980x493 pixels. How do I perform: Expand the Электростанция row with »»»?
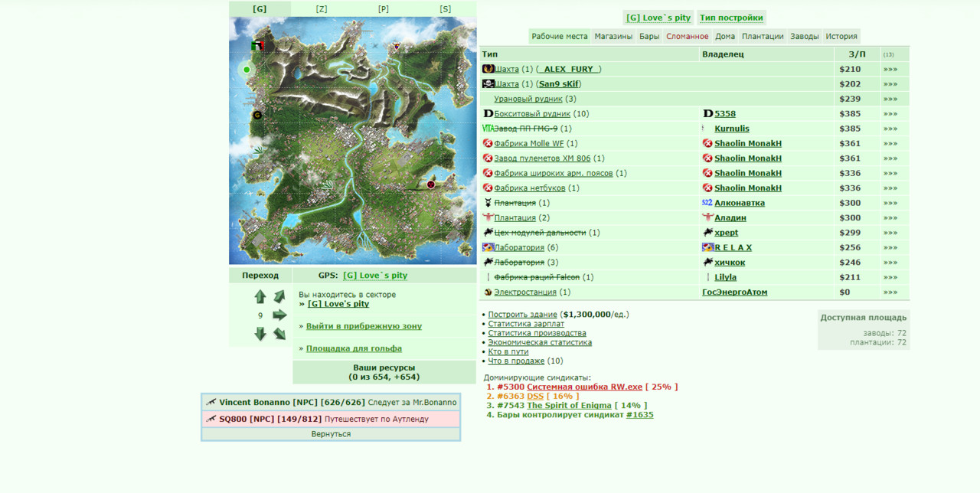coord(890,292)
